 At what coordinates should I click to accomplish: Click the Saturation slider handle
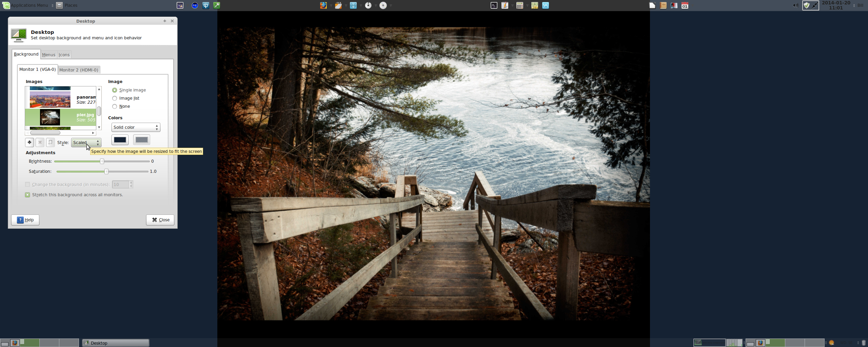click(106, 171)
